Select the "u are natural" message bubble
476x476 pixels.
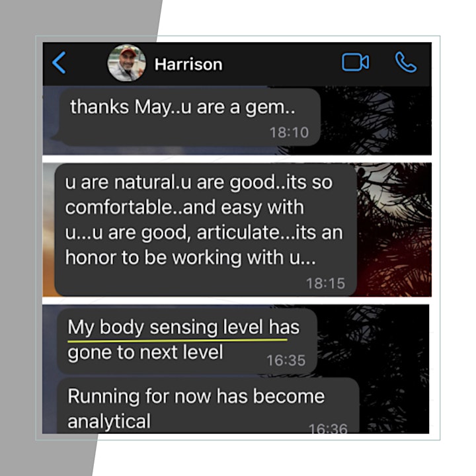pyautogui.click(x=206, y=230)
